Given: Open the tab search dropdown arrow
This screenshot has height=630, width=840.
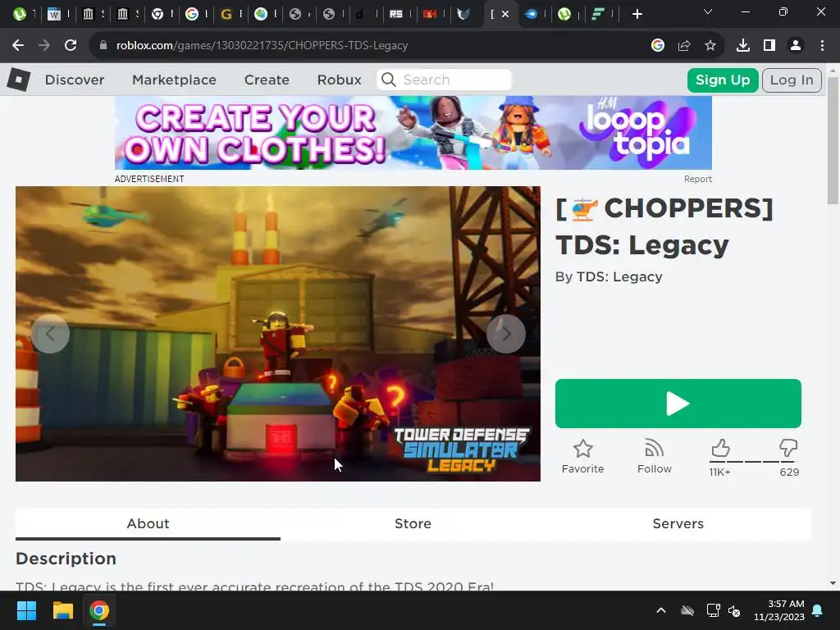Looking at the screenshot, I should click(x=708, y=11).
